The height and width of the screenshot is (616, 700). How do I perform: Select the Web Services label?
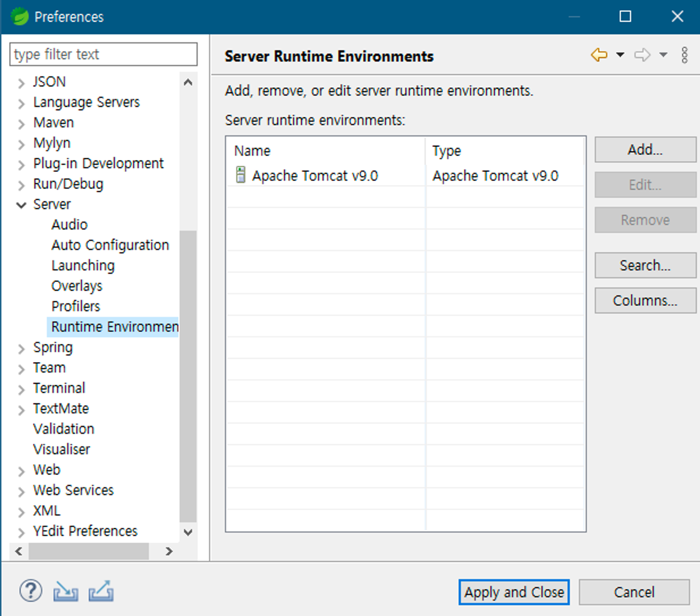coord(73,490)
